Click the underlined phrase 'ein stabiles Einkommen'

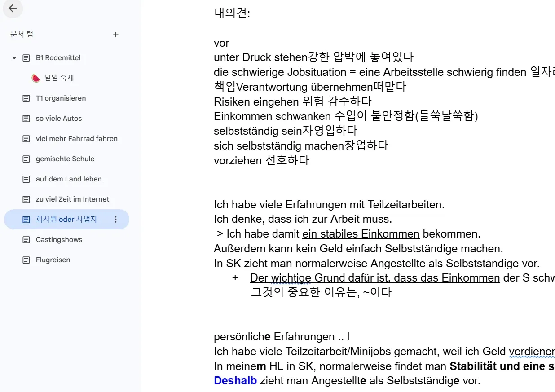[x=361, y=234]
